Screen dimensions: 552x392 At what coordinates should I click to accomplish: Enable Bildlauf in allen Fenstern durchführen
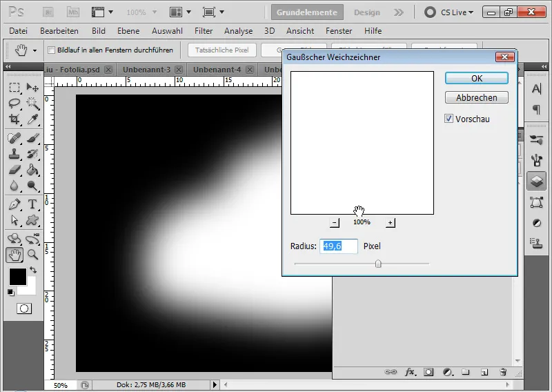[x=51, y=50]
